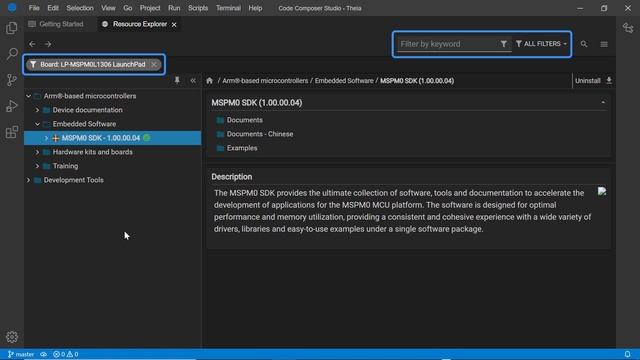Click the download icon beside Uninstall

pos(609,80)
